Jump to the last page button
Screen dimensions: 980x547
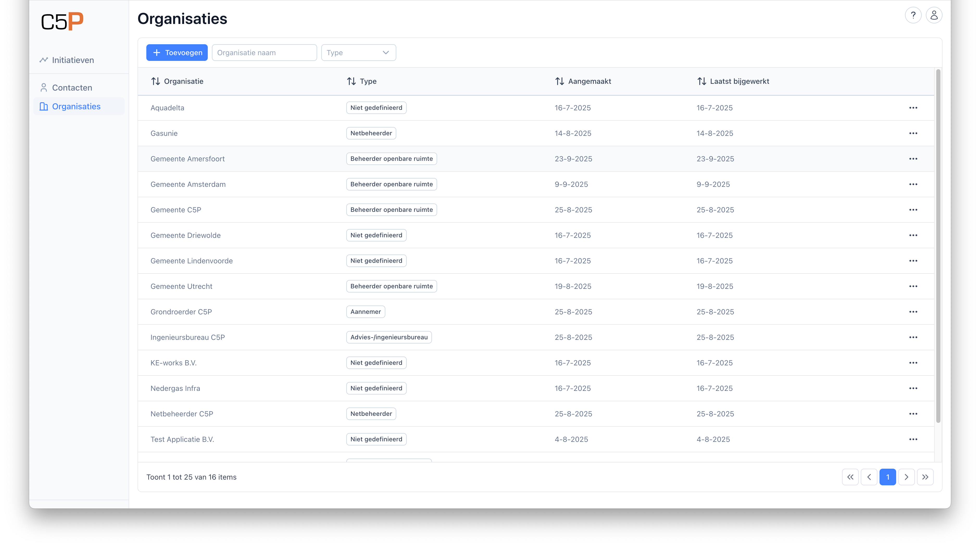[x=925, y=477]
